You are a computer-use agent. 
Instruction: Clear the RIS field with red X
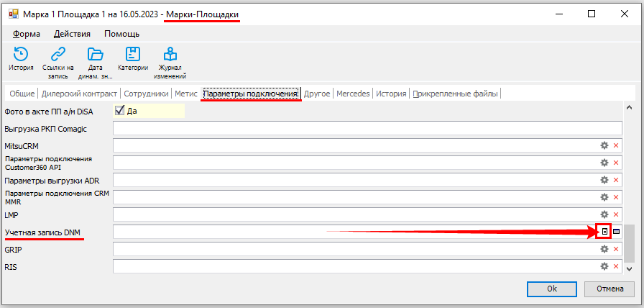pyautogui.click(x=616, y=266)
